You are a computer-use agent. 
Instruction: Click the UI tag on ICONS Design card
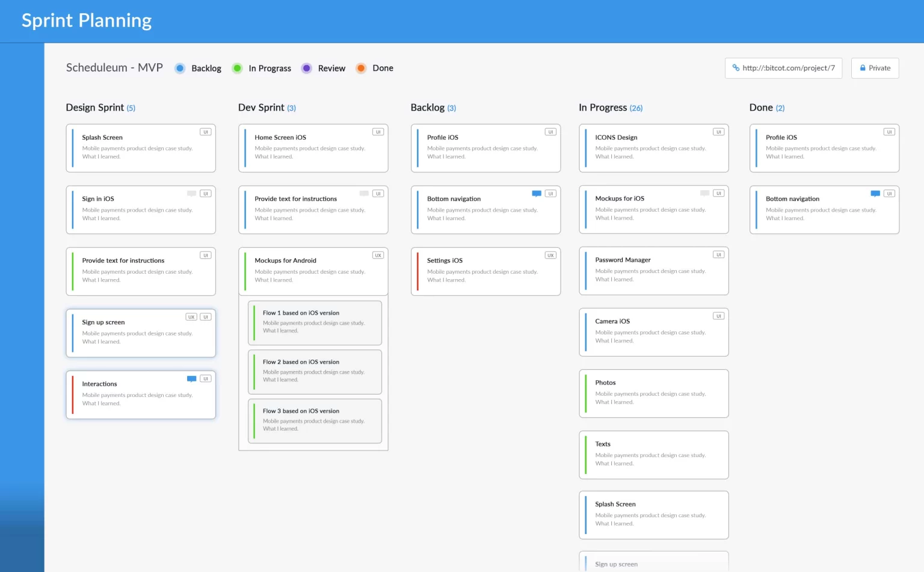point(718,132)
